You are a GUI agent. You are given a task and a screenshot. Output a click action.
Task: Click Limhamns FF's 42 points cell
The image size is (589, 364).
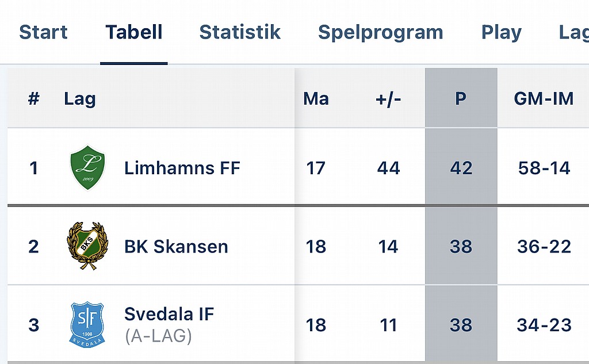[461, 168]
